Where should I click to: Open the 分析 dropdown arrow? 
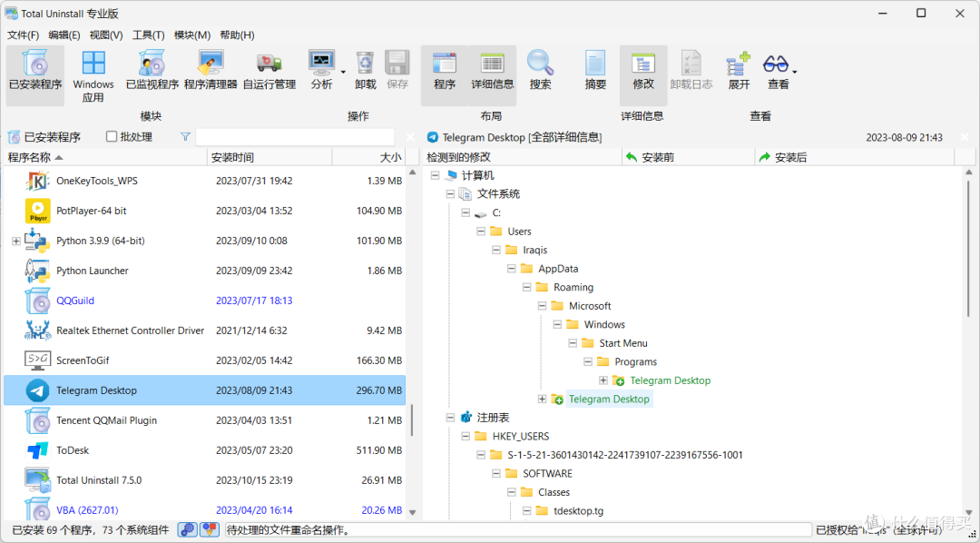343,72
